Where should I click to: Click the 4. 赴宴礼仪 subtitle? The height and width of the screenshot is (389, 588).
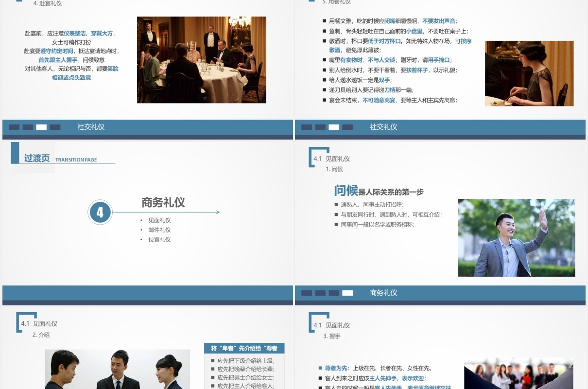click(x=47, y=3)
